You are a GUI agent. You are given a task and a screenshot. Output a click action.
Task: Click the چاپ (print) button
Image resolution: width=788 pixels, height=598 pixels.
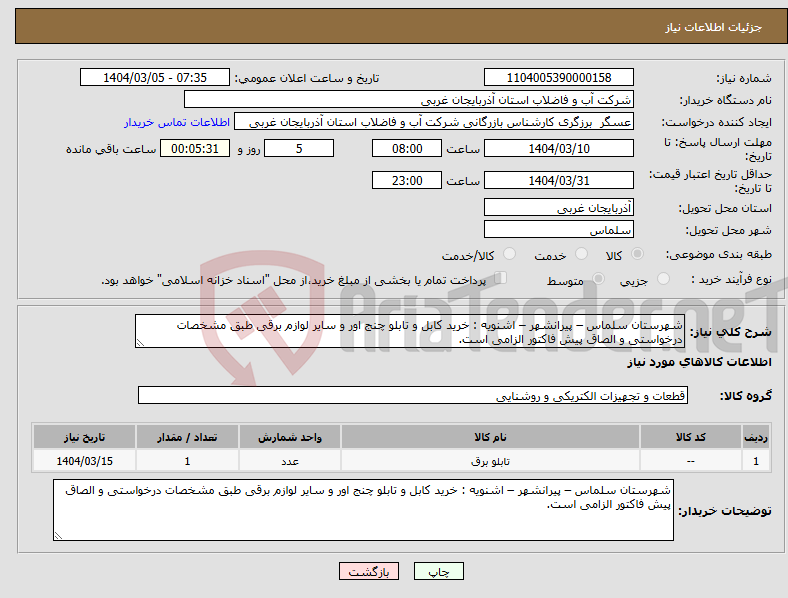tap(438, 571)
